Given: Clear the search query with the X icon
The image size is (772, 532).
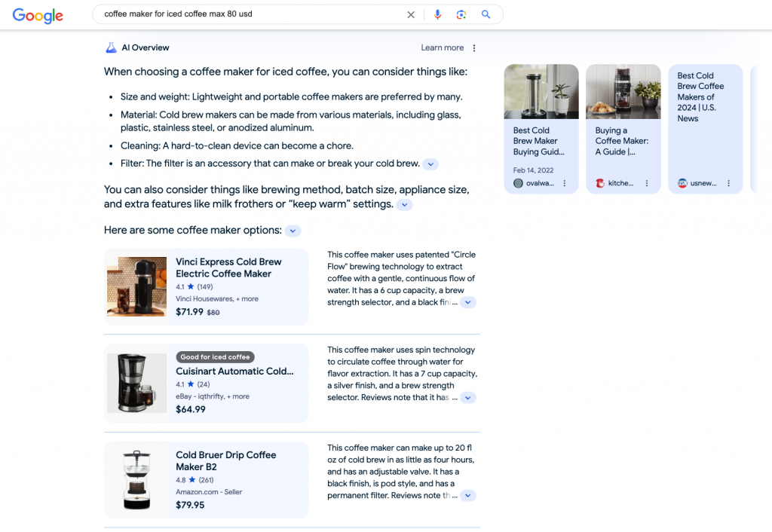Looking at the screenshot, I should tap(411, 15).
